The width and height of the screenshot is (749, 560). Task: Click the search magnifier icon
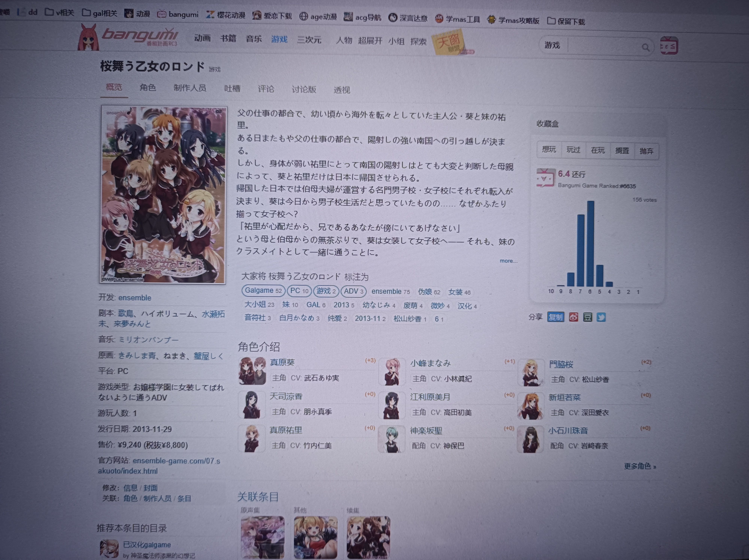click(645, 47)
